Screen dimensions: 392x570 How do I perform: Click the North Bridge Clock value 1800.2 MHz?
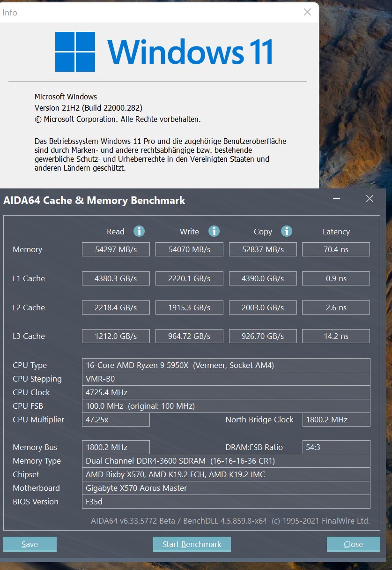point(336,420)
